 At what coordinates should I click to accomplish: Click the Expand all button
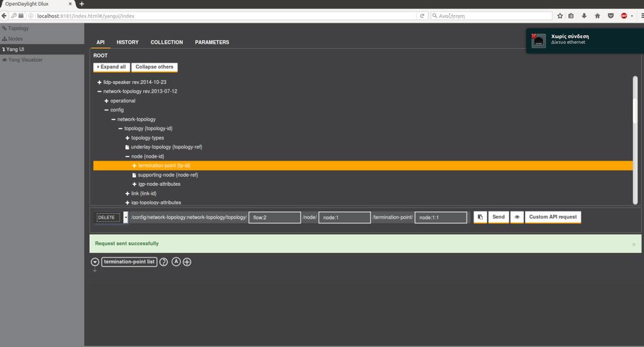tap(111, 67)
